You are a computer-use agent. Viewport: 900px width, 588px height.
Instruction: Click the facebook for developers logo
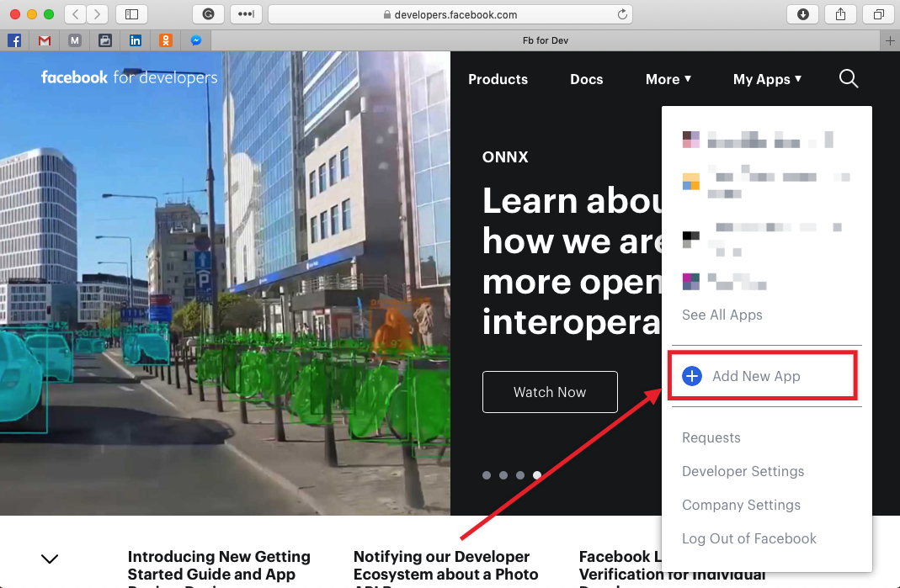pos(129,77)
